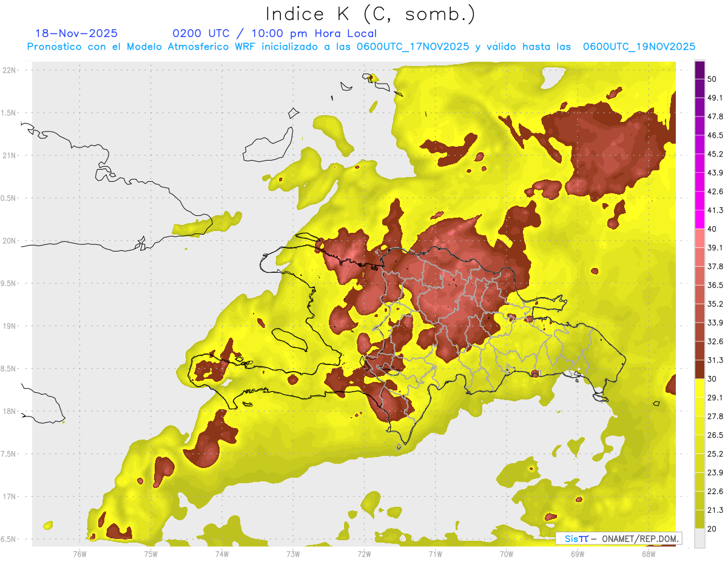
Task: Click the colorbar label '36.5'
Action: 715,285
